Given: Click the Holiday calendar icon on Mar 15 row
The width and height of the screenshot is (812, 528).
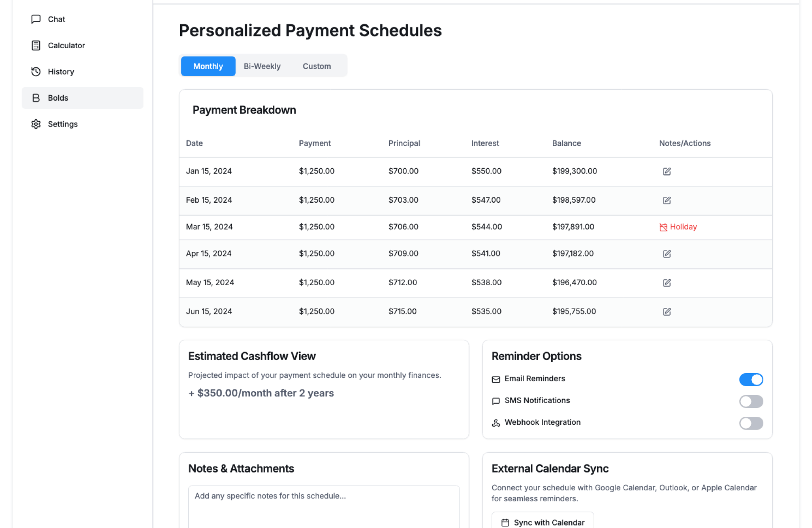Looking at the screenshot, I should (x=663, y=227).
